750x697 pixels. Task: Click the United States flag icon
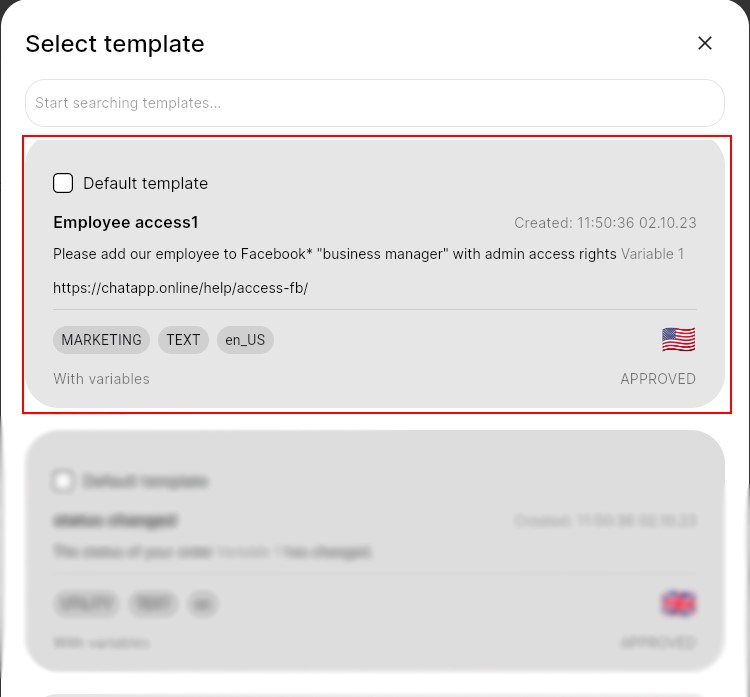678,340
